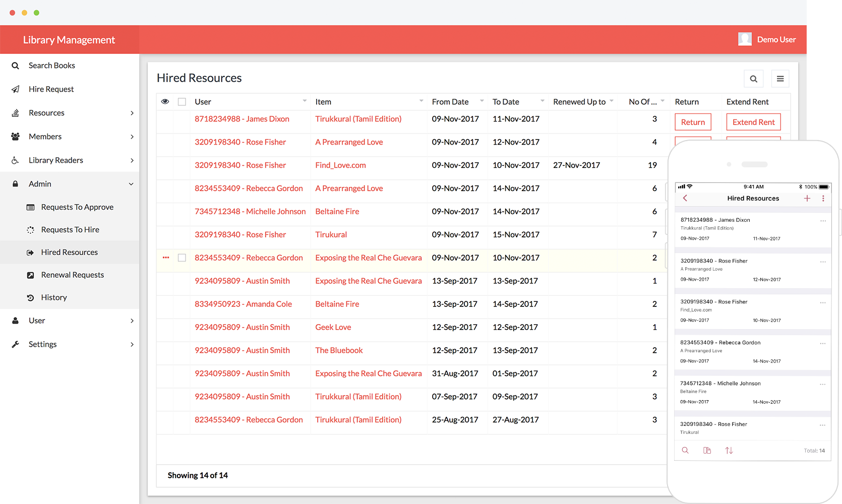The height and width of the screenshot is (504, 842).
Task: Tap the back arrow in mobile preview
Action: [x=685, y=199]
